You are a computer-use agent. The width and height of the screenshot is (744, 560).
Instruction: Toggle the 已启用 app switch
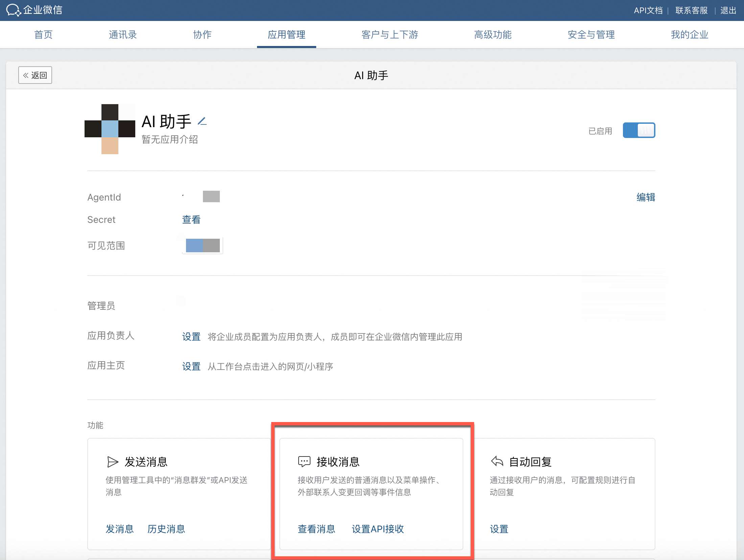pyautogui.click(x=639, y=131)
